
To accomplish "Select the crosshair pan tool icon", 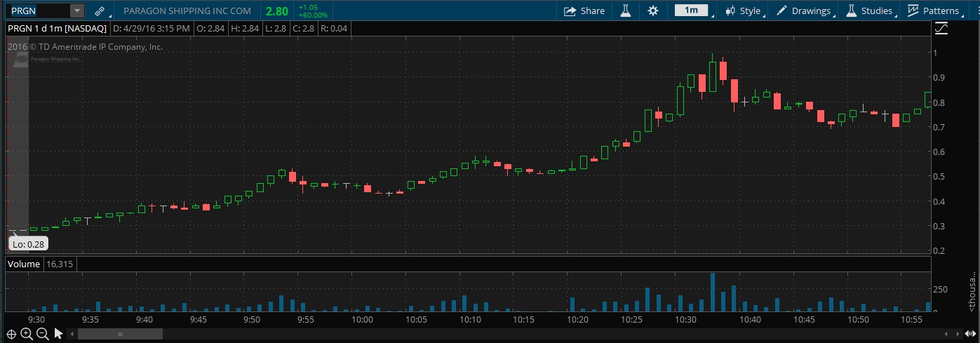I will (11, 333).
